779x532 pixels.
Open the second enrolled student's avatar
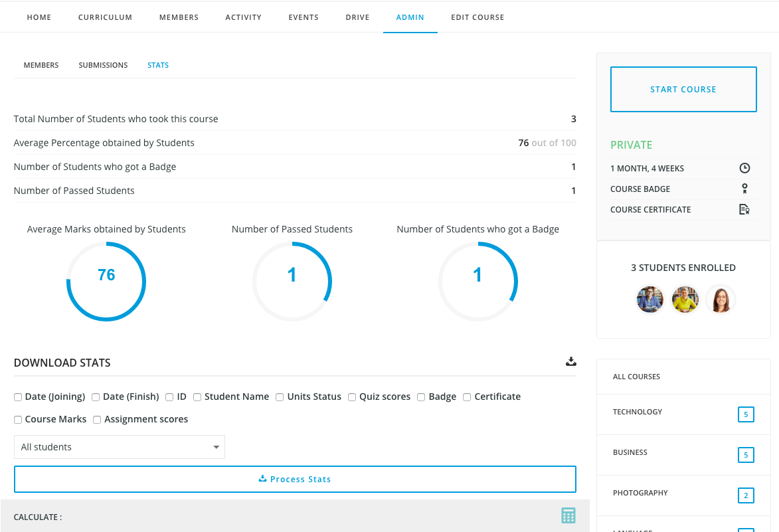click(x=685, y=300)
